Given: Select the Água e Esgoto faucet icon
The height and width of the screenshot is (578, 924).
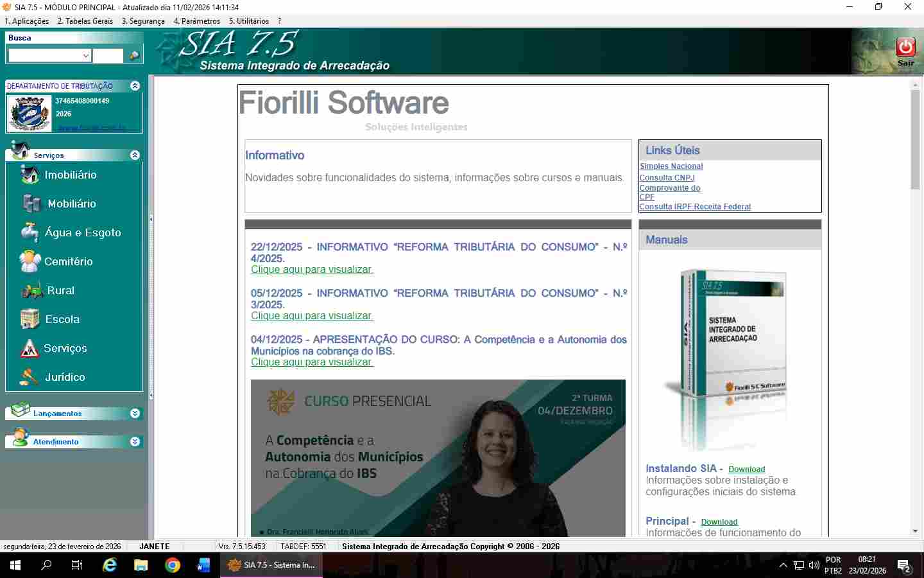Looking at the screenshot, I should (30, 232).
